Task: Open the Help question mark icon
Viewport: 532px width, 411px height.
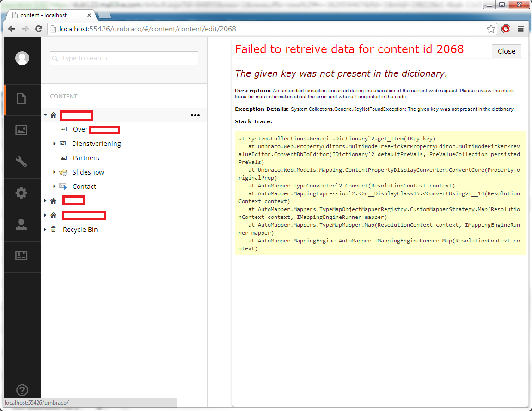Action: pyautogui.click(x=22, y=390)
